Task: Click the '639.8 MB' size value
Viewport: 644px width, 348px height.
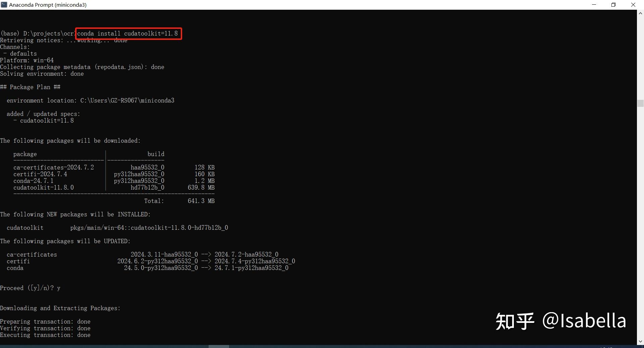Action: 201,188
